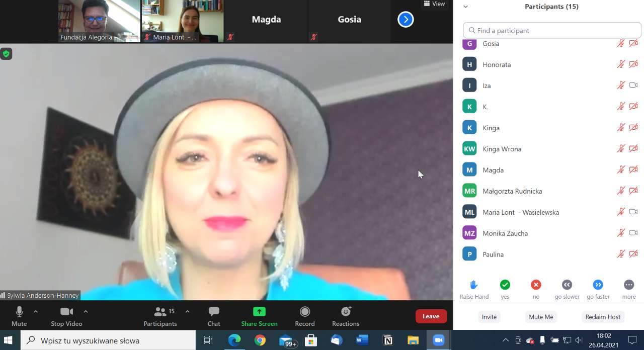Expand video options arrow beside Stop Video
644x350 pixels.
click(86, 312)
